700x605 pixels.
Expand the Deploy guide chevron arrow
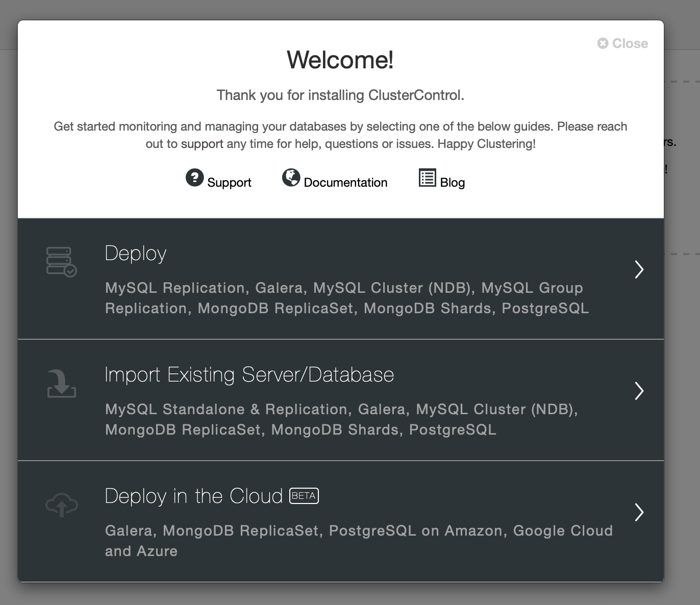(639, 269)
